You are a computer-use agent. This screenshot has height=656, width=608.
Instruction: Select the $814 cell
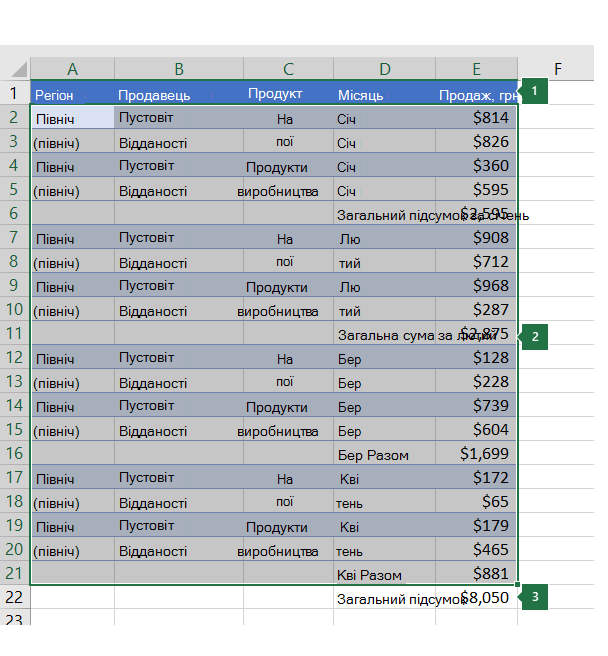(x=476, y=117)
